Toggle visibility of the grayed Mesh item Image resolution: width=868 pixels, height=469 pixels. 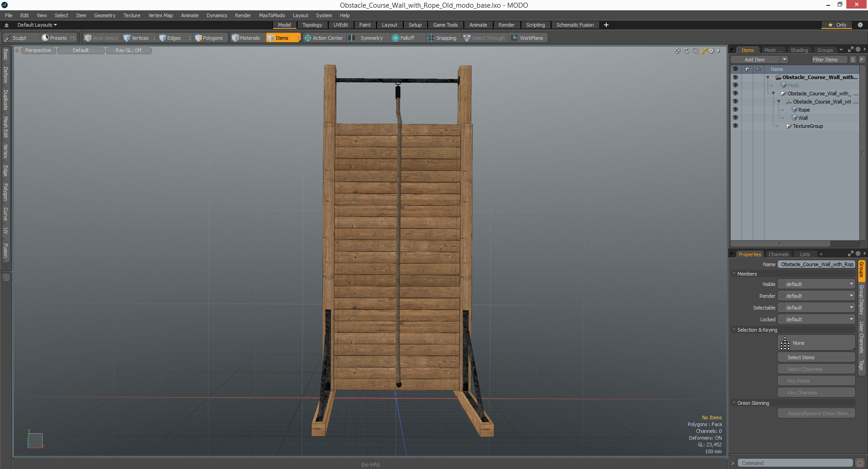(x=735, y=85)
